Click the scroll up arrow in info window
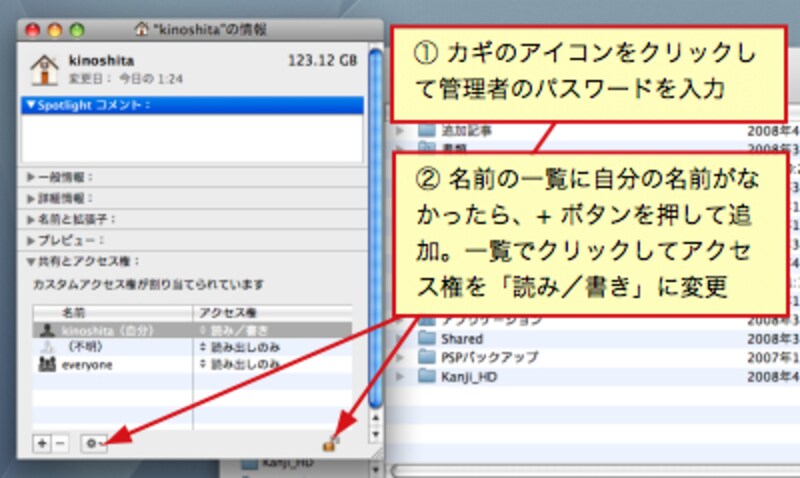 [x=376, y=418]
